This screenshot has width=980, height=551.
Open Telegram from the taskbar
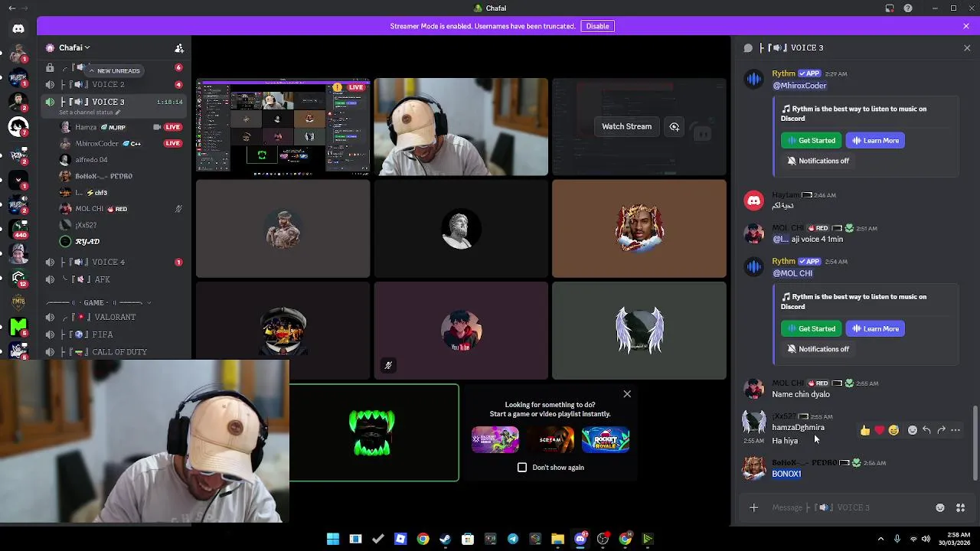click(512, 539)
